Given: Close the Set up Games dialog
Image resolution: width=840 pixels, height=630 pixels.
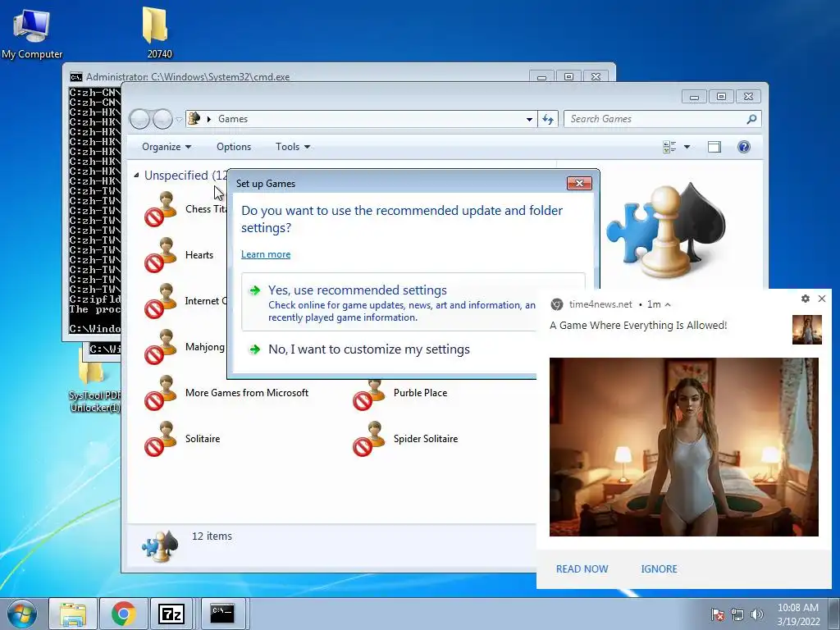Looking at the screenshot, I should click(579, 183).
